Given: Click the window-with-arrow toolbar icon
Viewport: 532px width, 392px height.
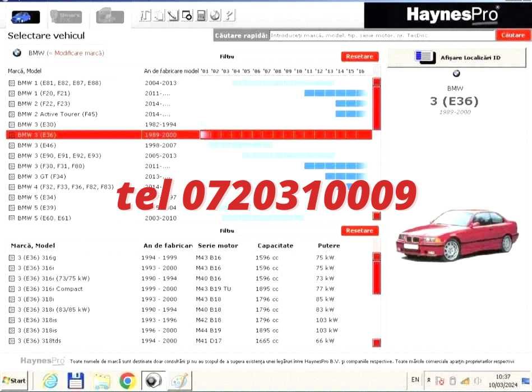Looking at the screenshot, I should 187,16.
